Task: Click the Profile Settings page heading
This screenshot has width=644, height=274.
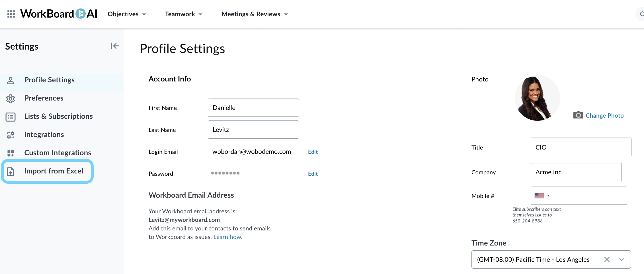Action: 182,48
